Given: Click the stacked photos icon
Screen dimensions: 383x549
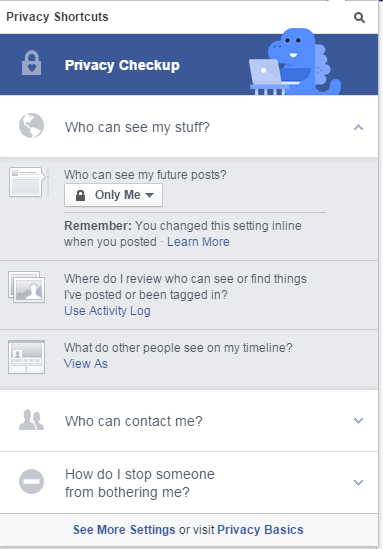Looking at the screenshot, I should pos(27,287).
